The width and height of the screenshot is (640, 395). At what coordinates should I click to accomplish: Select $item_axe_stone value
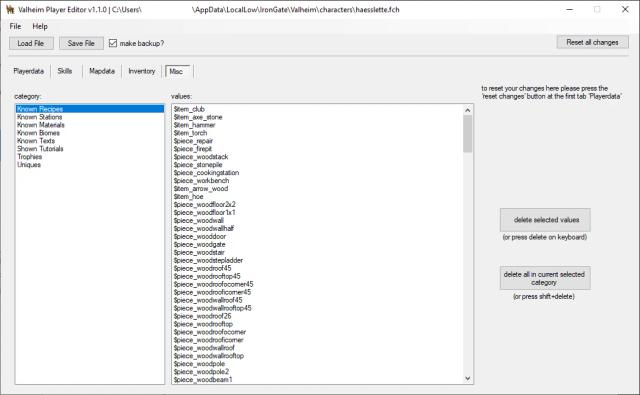317,117
